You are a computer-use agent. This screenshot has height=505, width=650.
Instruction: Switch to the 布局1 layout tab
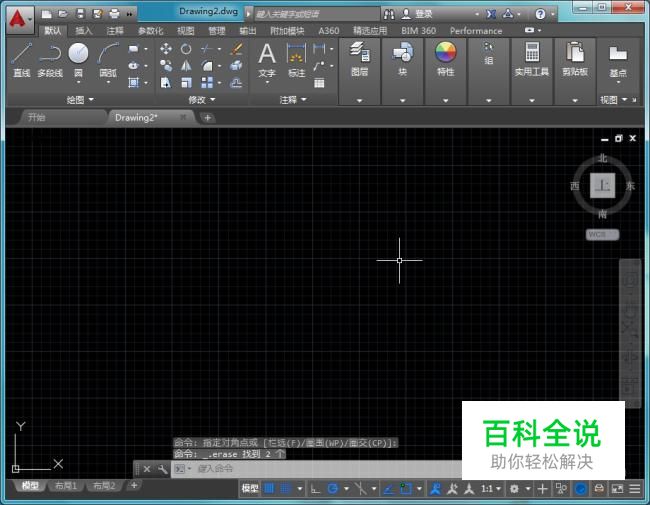[x=65, y=486]
